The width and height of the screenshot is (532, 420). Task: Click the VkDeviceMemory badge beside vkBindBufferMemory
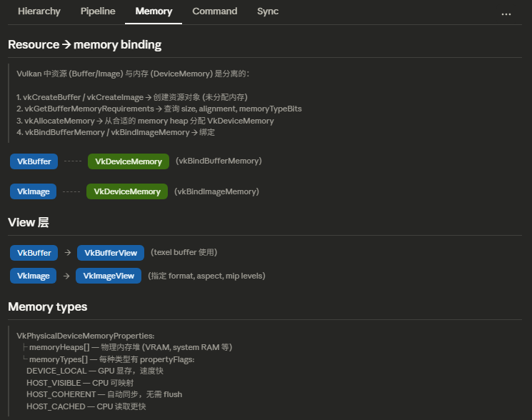point(129,161)
